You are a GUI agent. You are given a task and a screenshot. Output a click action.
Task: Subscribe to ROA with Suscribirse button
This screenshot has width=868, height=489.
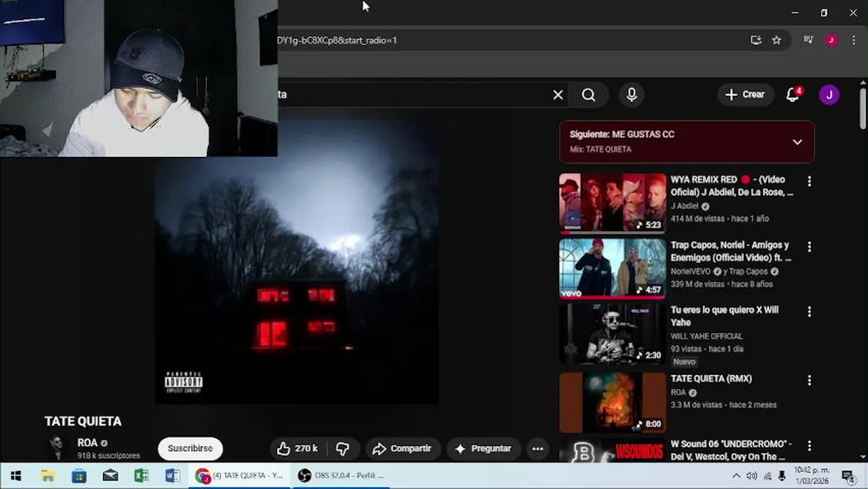[x=190, y=448]
